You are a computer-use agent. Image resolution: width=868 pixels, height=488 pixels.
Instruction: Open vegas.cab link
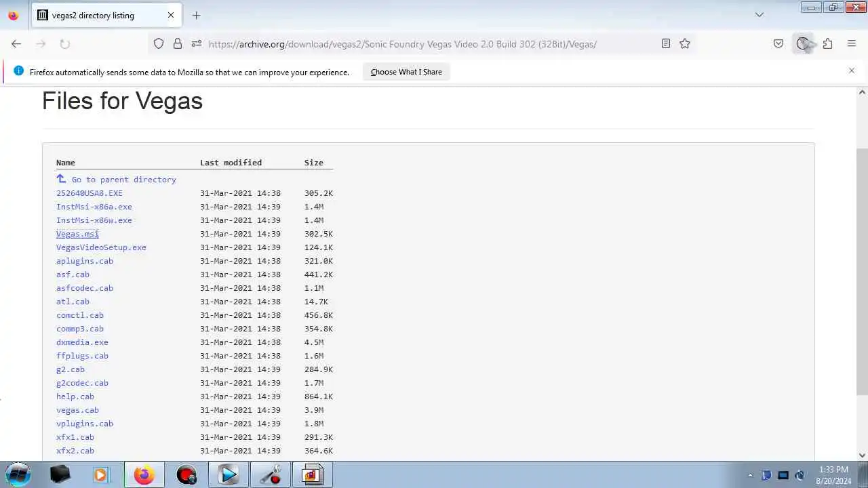(x=77, y=410)
